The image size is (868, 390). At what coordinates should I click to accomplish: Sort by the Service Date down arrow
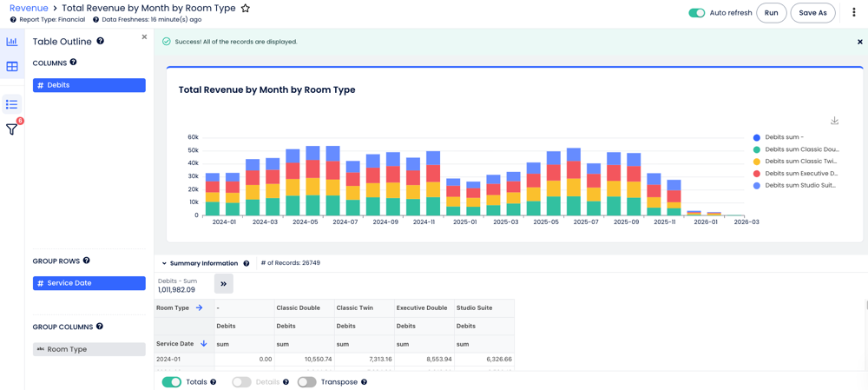coord(204,344)
